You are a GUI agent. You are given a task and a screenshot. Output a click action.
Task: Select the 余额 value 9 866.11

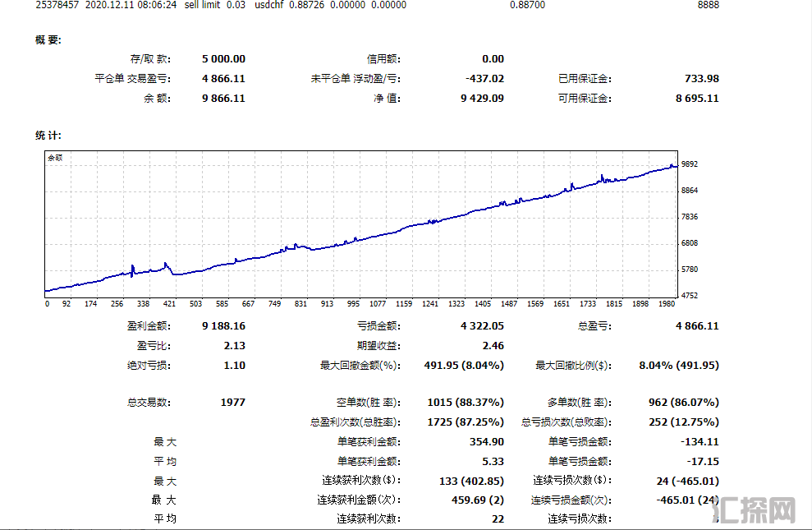223,99
